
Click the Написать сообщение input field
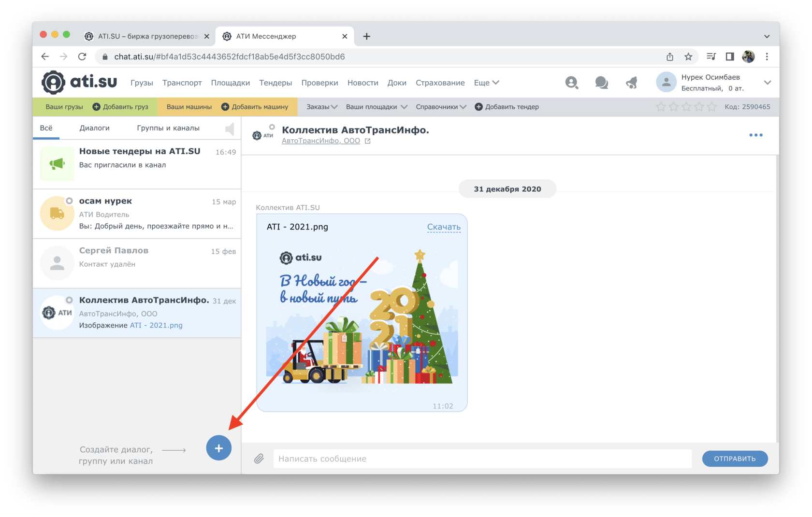[x=482, y=459]
